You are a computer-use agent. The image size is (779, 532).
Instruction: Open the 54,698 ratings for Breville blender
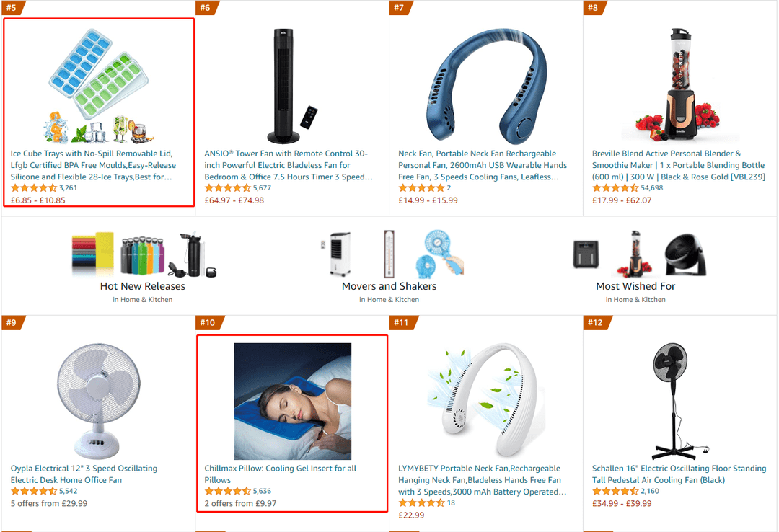coord(652,187)
